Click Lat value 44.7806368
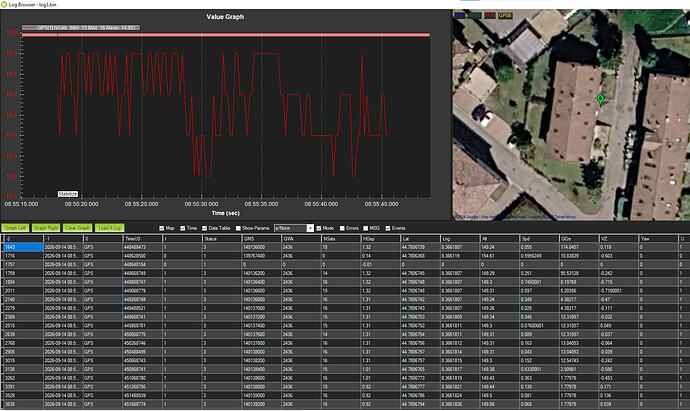Screen dimensions: 690x411 click(413, 256)
